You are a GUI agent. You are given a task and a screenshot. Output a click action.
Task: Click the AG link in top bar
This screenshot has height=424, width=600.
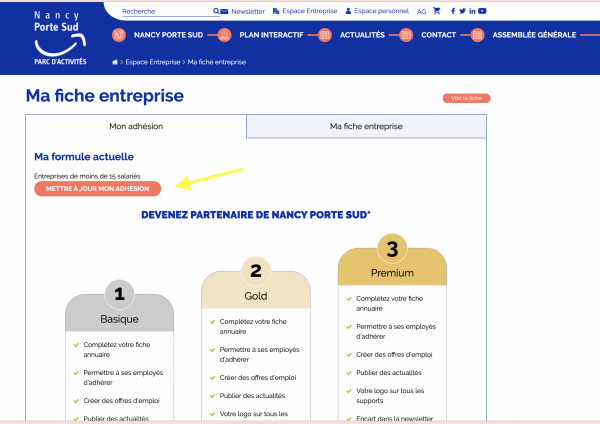coord(421,11)
